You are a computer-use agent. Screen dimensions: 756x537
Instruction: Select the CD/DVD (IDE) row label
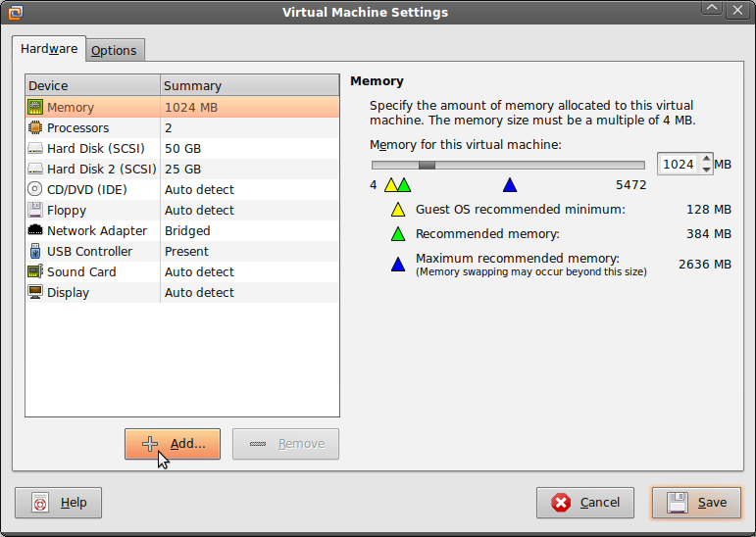point(87,189)
